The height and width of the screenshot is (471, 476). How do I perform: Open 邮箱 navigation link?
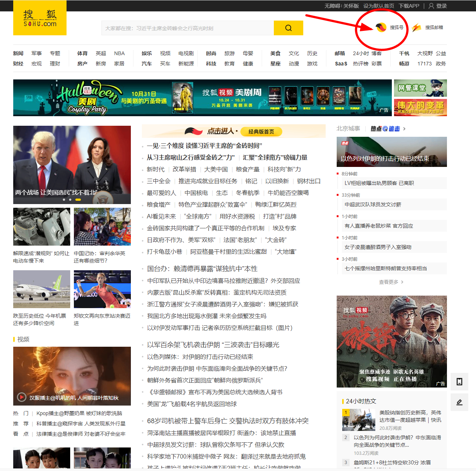point(340,53)
